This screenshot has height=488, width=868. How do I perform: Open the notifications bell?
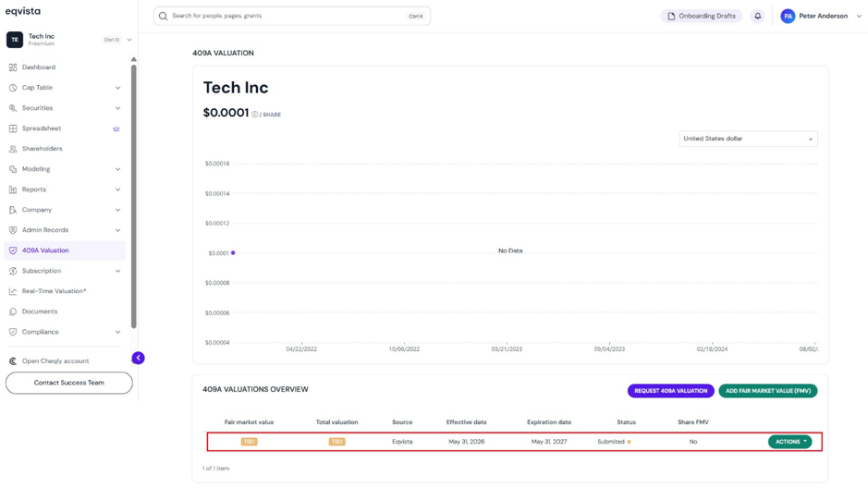757,16
